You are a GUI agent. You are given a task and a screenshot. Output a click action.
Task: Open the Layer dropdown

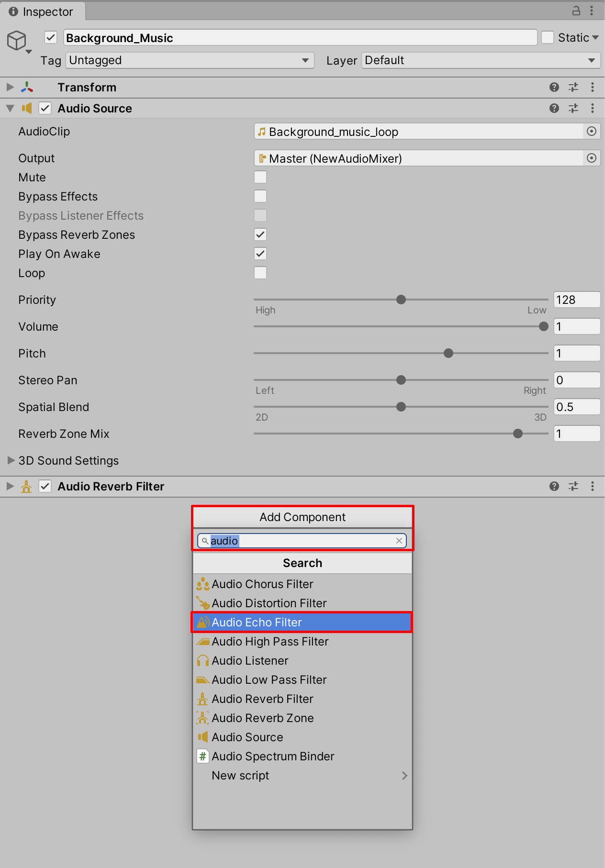click(x=481, y=60)
